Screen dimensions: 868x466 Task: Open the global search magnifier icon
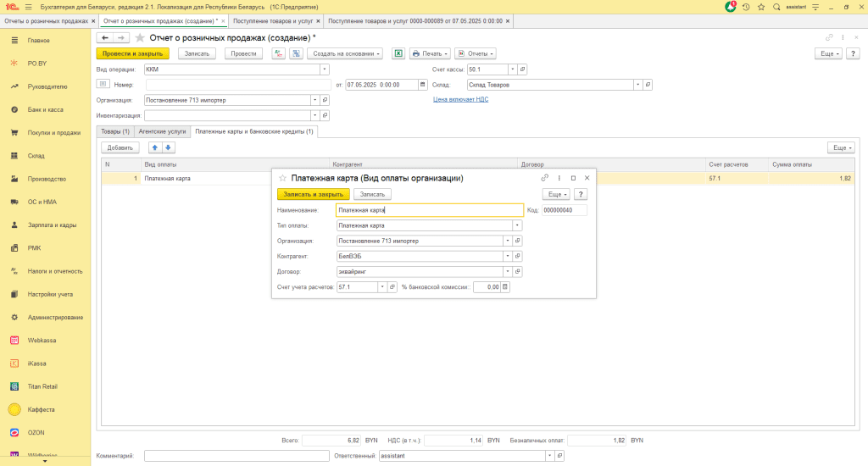[776, 7]
